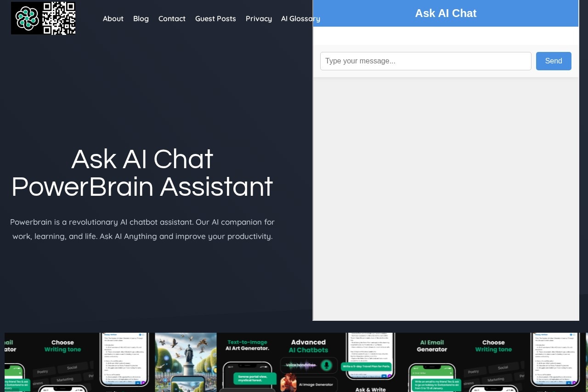The width and height of the screenshot is (588, 392).
Task: Open the Text-to-Image AI Art Generator image
Action: pyautogui.click(x=248, y=363)
